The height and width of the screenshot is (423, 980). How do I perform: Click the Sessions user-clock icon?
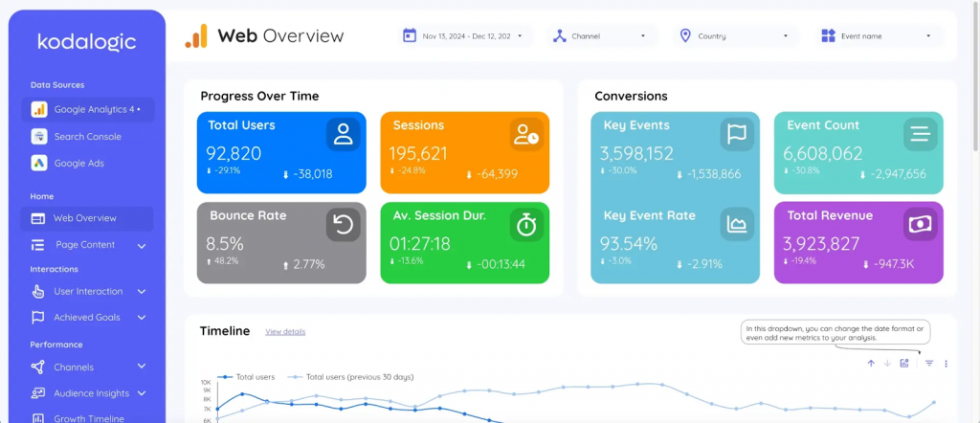pos(525,135)
